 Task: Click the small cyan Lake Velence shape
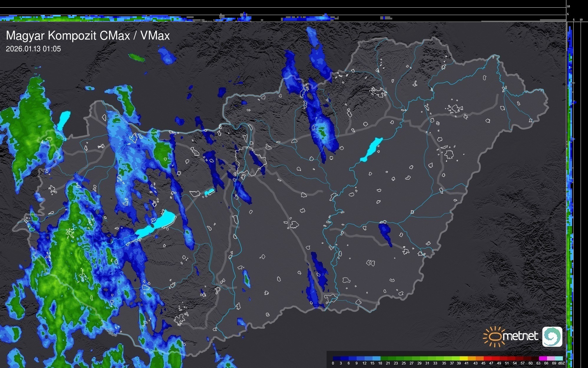(x=209, y=192)
